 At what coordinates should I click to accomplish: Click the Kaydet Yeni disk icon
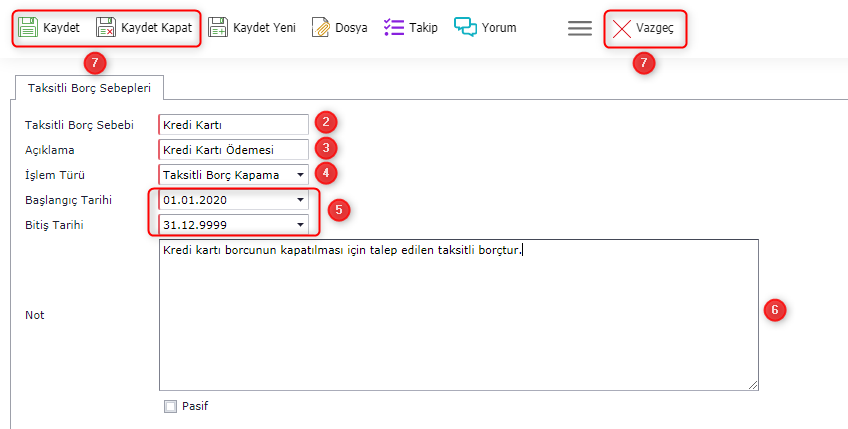[218, 28]
